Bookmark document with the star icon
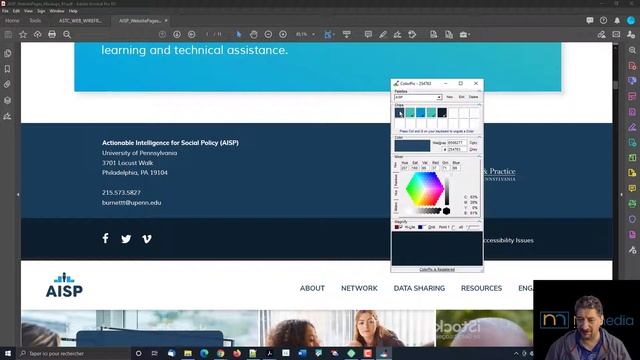The image size is (640, 360). pos(23,35)
